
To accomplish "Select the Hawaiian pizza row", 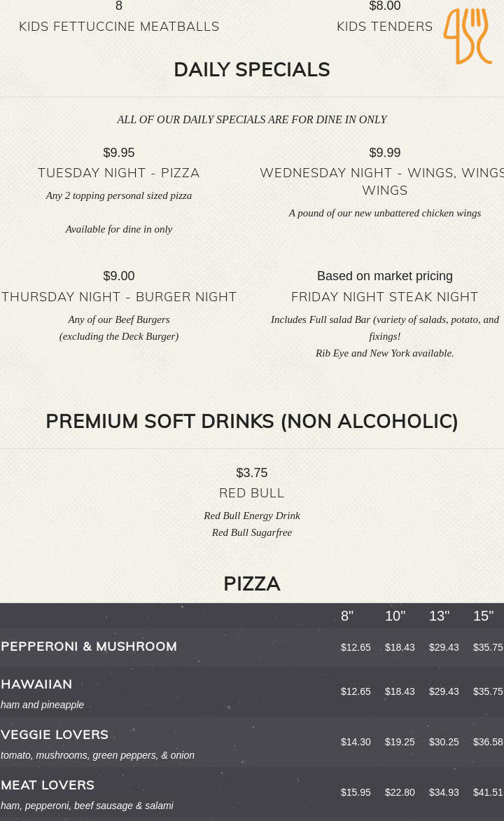I will click(36, 684).
